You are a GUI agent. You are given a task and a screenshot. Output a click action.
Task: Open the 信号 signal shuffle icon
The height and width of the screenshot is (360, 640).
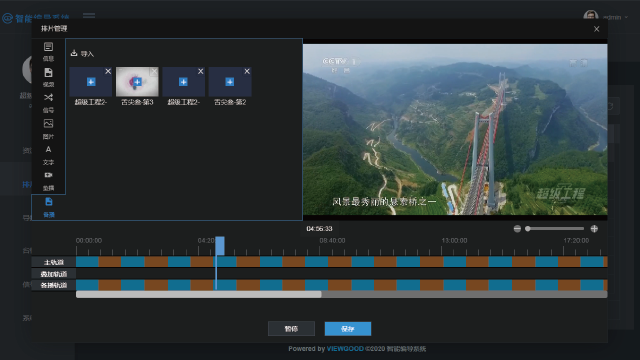(48, 98)
